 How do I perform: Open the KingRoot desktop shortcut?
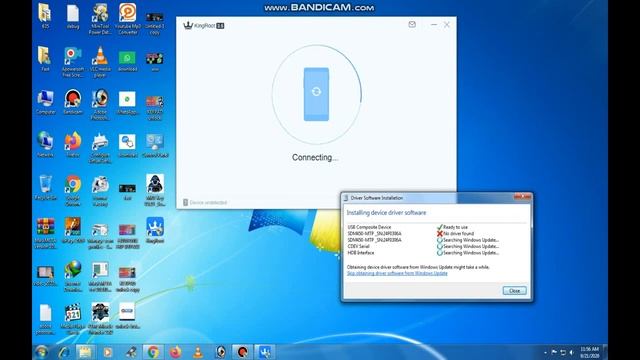tap(155, 231)
